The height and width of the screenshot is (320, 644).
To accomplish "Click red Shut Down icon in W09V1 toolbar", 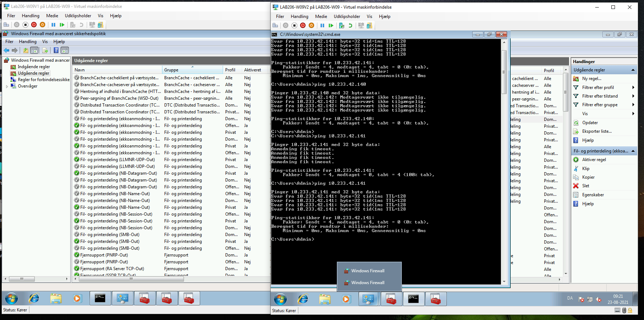I will (34, 25).
